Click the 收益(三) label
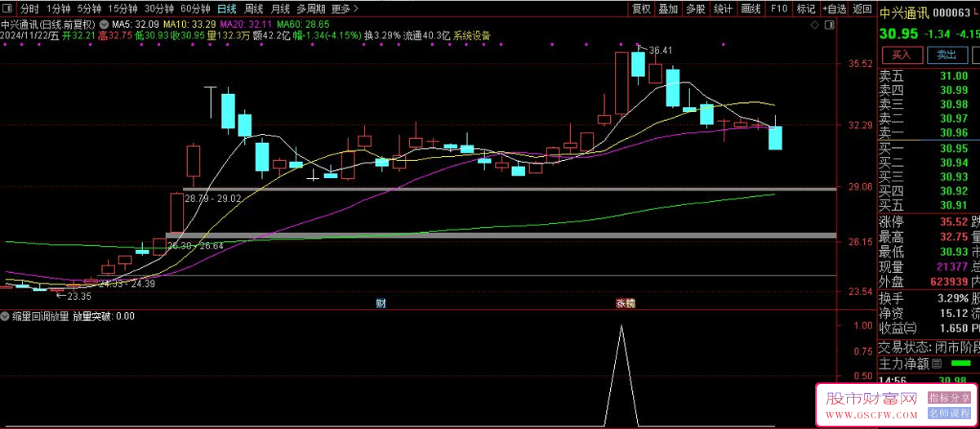This screenshot has height=429, width=980. tap(898, 328)
